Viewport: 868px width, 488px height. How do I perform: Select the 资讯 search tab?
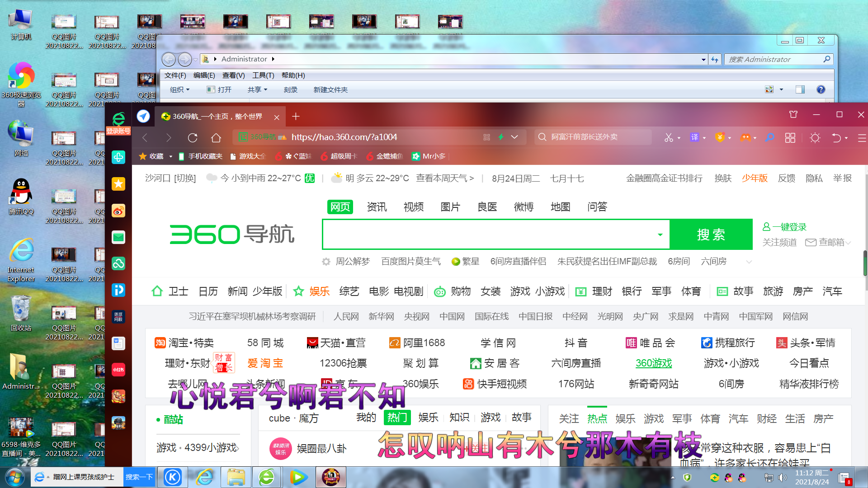(377, 207)
